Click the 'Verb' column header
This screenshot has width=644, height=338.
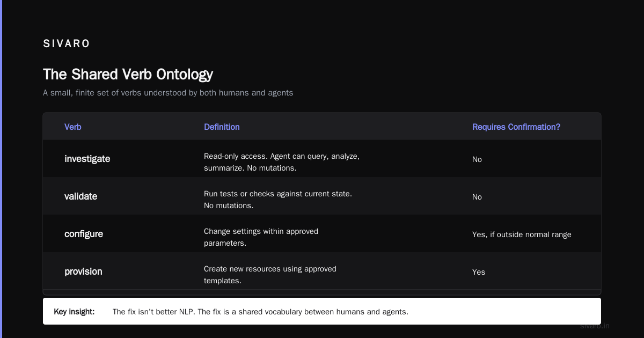click(x=73, y=127)
